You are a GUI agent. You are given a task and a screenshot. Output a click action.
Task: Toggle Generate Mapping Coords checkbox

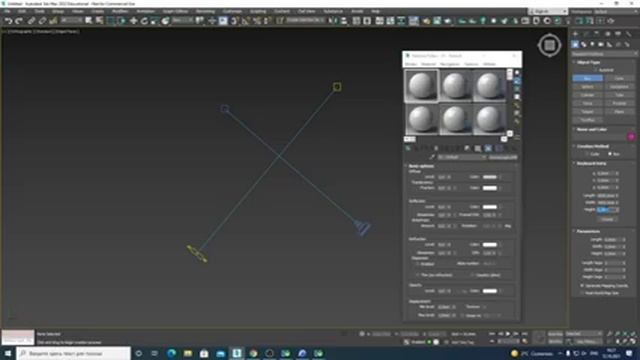click(x=582, y=286)
